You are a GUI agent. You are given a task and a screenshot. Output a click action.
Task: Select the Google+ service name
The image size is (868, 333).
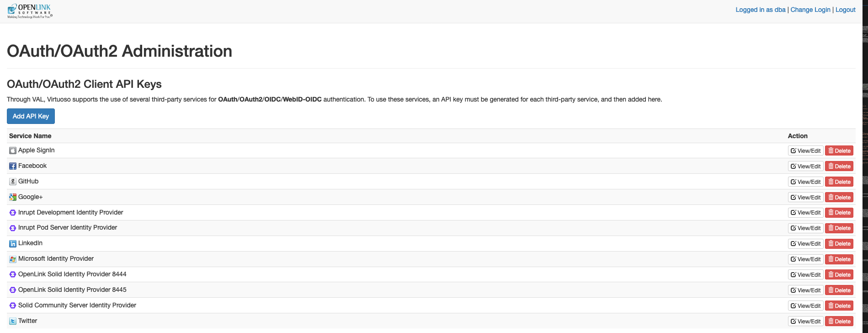31,197
